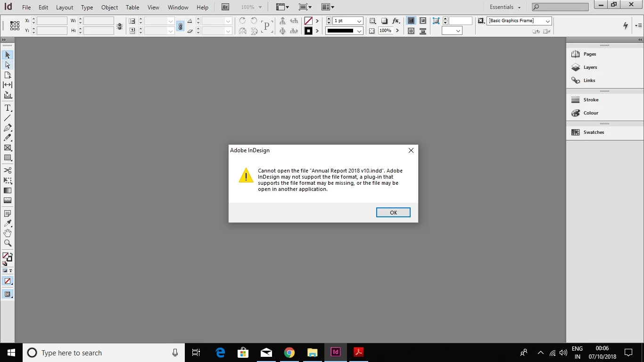Click the fx effects icon

point(396,21)
